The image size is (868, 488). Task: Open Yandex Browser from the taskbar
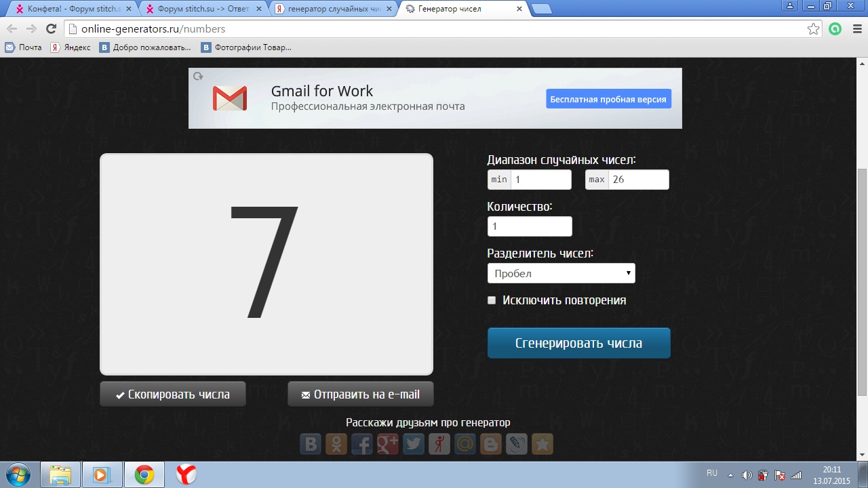[x=186, y=474]
